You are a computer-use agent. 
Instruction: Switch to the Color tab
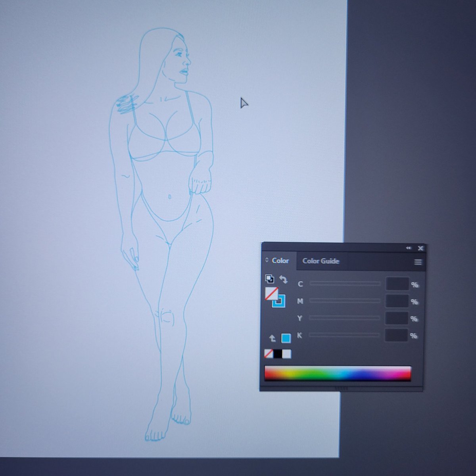pyautogui.click(x=280, y=261)
